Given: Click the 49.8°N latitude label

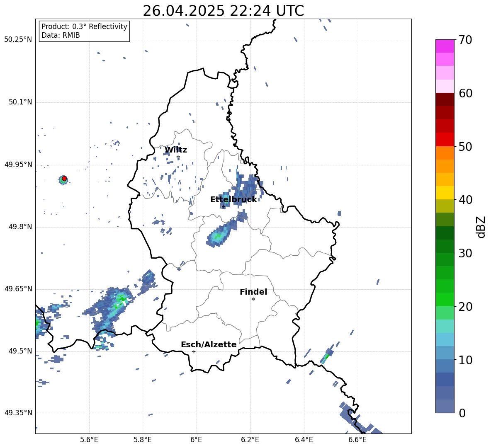Looking at the screenshot, I should 20,227.
